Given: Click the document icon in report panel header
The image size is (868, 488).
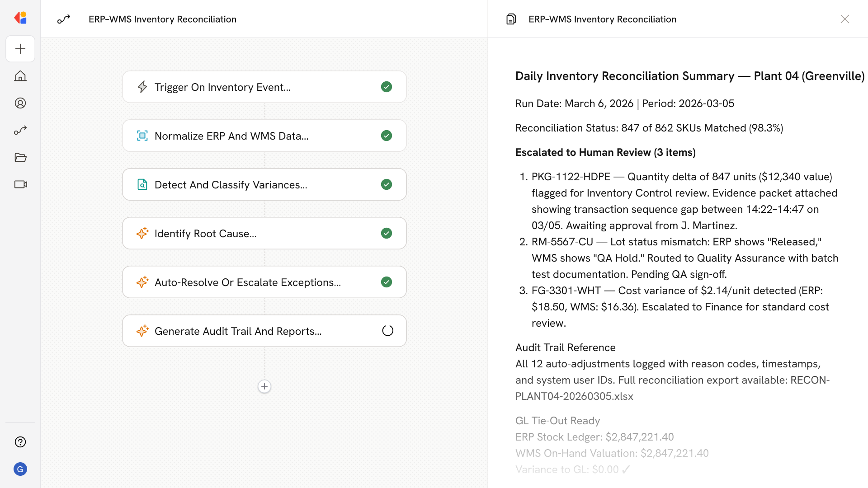Looking at the screenshot, I should coord(511,19).
